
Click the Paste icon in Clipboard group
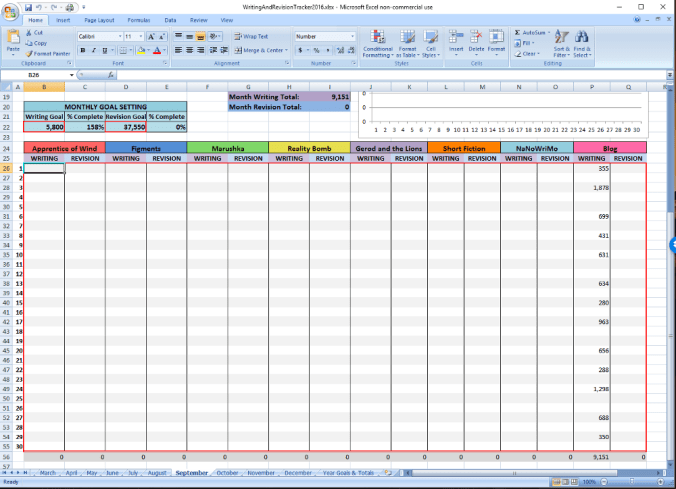pos(13,41)
